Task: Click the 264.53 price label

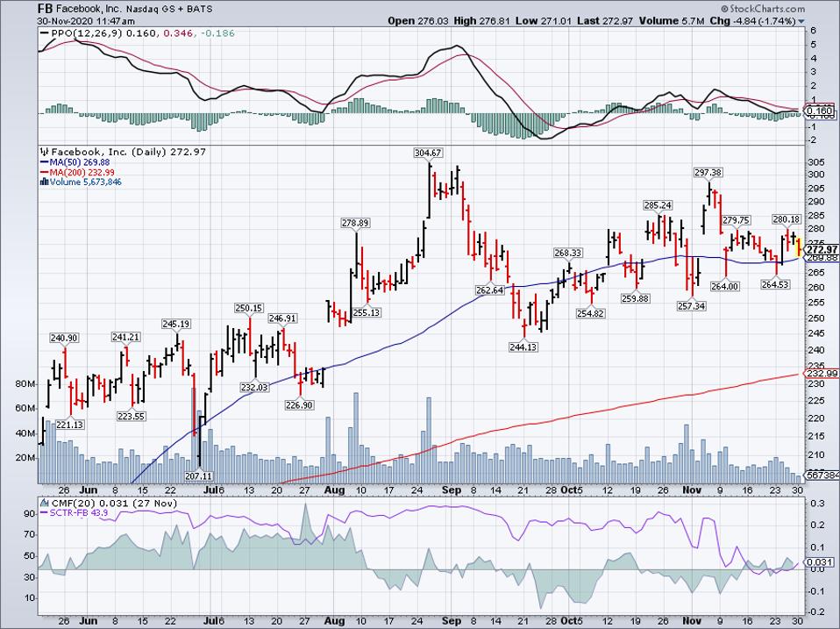Action: click(x=775, y=284)
